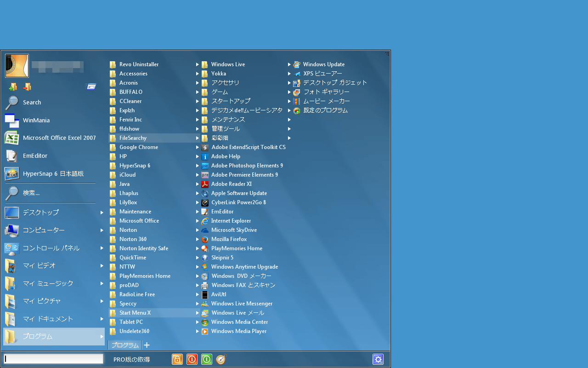Launch EmEditor from the pinned list

coord(54,156)
